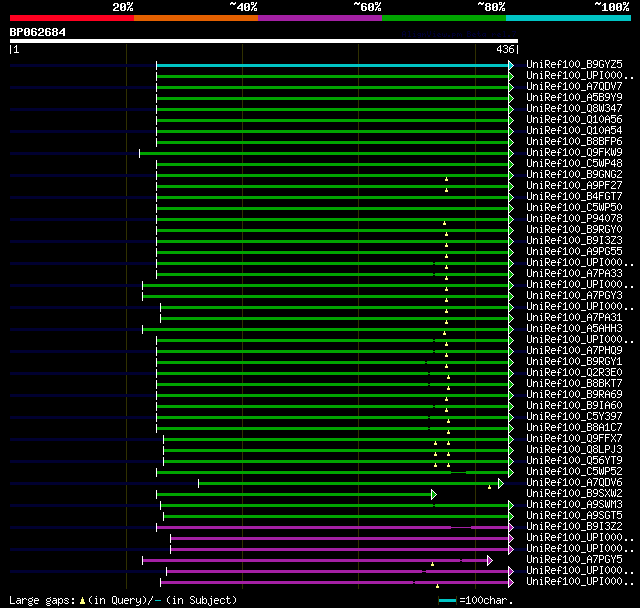Click the arrowhead ending the UniRef100_A7QDV6 bar

pos(501,484)
